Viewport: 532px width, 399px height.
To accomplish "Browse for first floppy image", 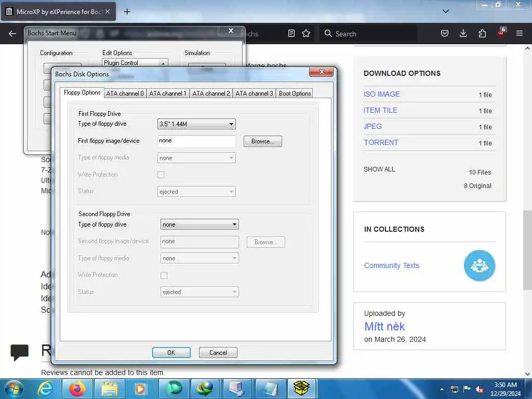I will (x=262, y=141).
